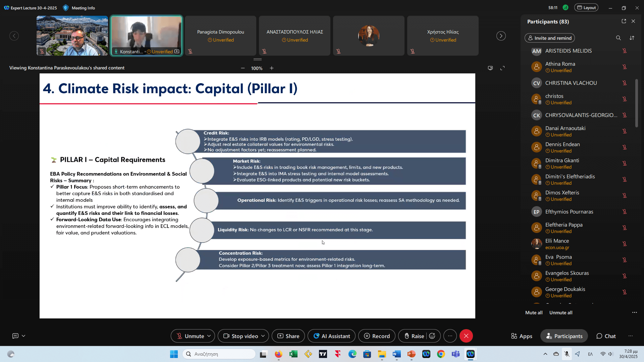Viewport: 644px width, 362px height.
Task: Zoom in the shared content
Action: [272, 68]
